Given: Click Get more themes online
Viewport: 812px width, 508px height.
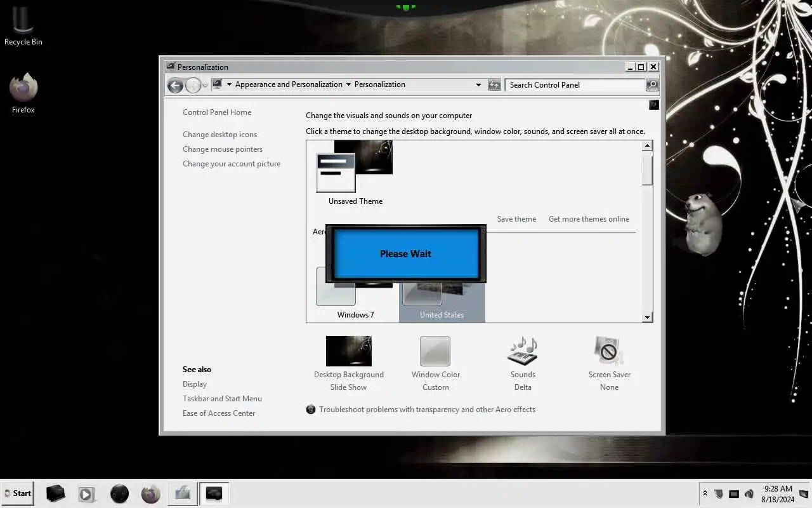Looking at the screenshot, I should pos(589,219).
